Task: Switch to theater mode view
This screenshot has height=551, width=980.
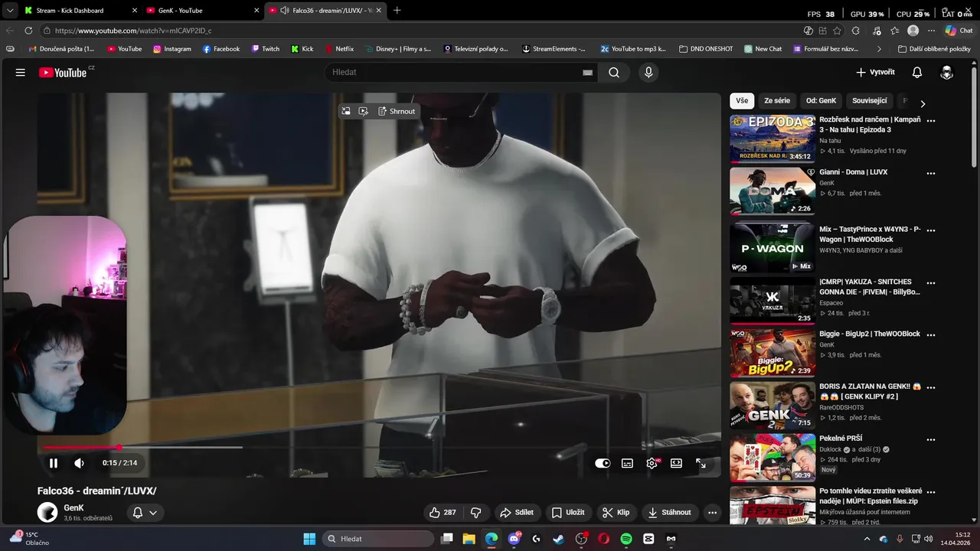Action: tap(676, 463)
